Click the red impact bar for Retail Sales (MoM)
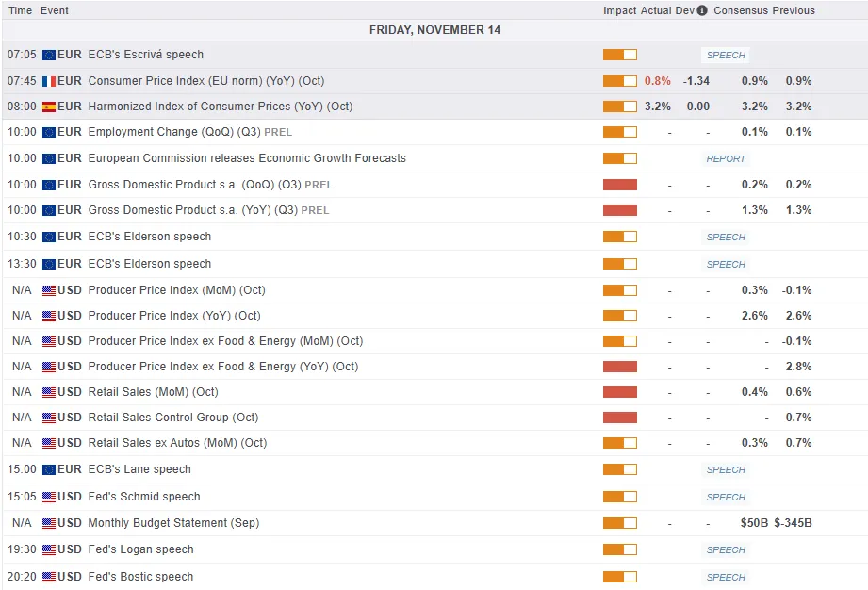The height and width of the screenshot is (590, 868). [x=620, y=392]
